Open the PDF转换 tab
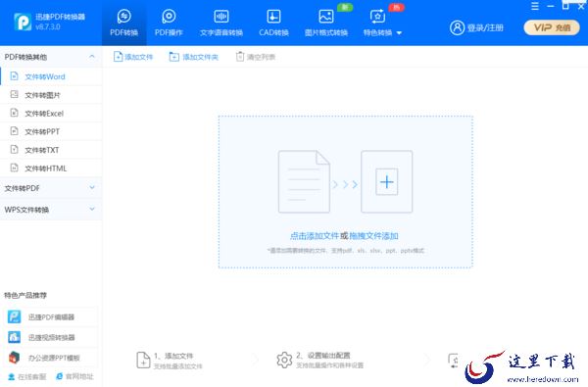This screenshot has width=588, height=387. click(124, 23)
